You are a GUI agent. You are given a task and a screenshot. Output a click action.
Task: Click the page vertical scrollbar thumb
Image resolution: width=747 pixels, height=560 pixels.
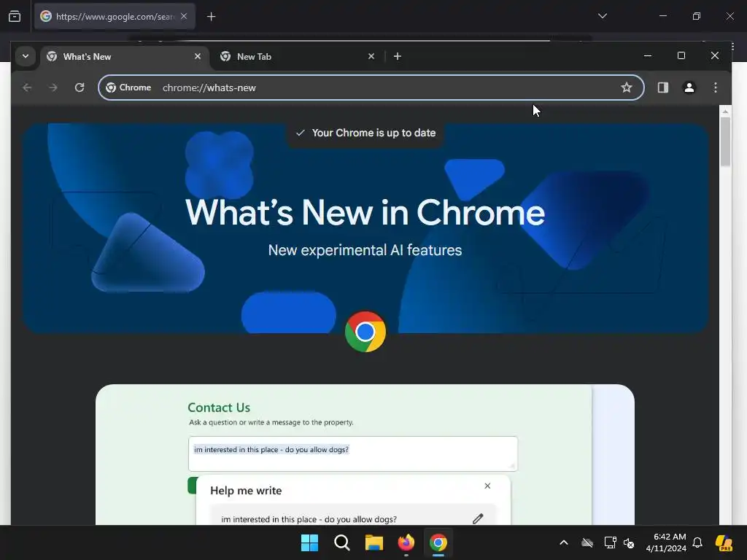725,141
